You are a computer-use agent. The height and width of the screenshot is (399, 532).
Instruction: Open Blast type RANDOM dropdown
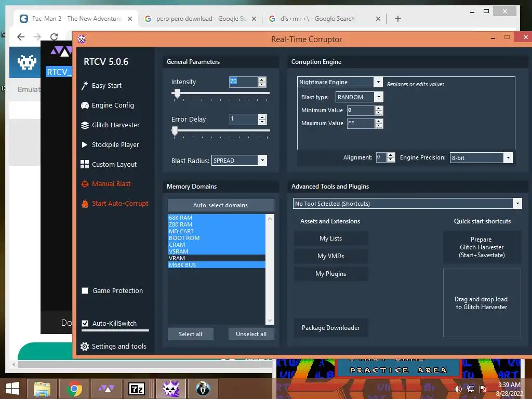point(379,97)
